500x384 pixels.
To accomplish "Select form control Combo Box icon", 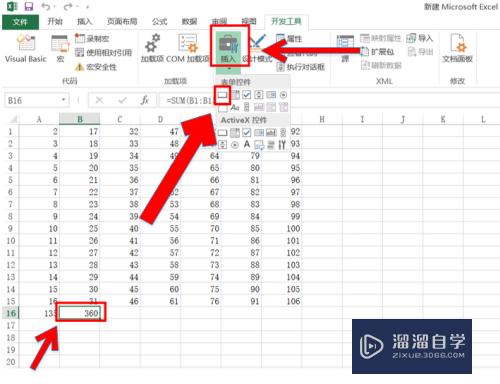I will (235, 95).
